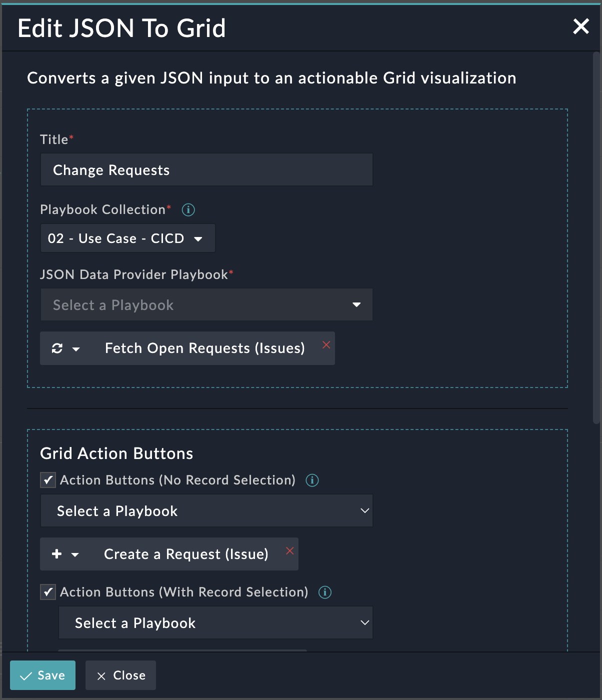Click the refresh icon on Fetch Open Requests
This screenshot has height=700, width=602.
(x=57, y=348)
